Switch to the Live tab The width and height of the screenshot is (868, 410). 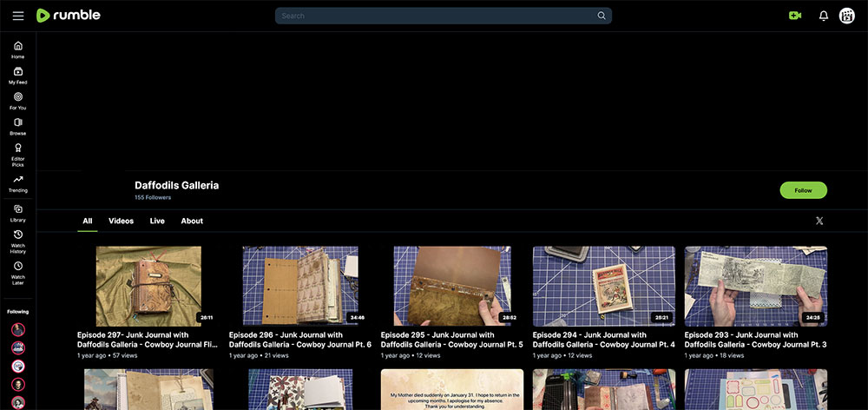tap(157, 221)
